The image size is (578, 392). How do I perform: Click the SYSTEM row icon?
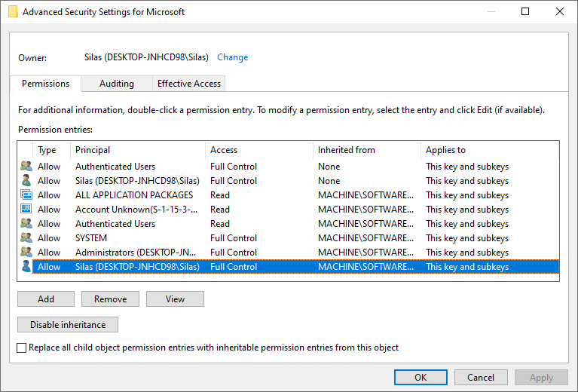[x=26, y=238]
